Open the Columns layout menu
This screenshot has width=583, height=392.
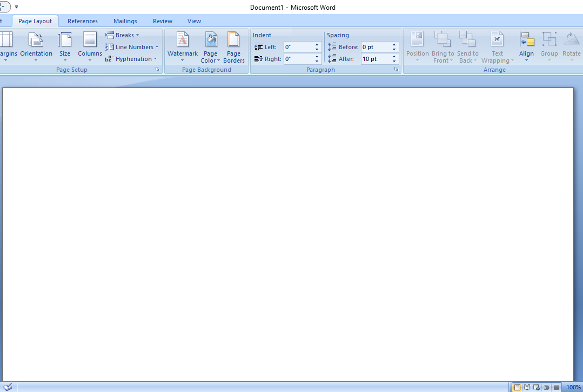[90, 46]
